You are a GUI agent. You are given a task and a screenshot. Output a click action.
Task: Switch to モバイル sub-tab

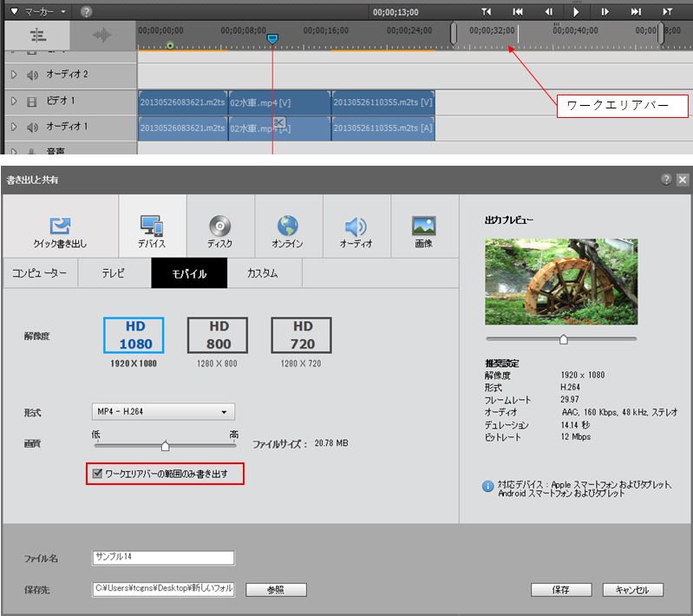[x=189, y=273]
